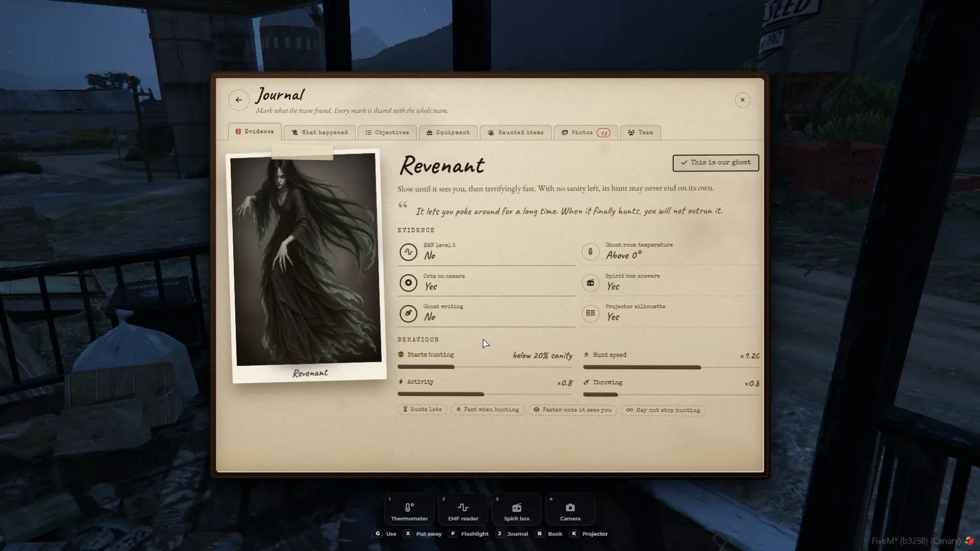Click the Faster once it sees you tag
This screenshot has width=980, height=551.
click(x=573, y=410)
